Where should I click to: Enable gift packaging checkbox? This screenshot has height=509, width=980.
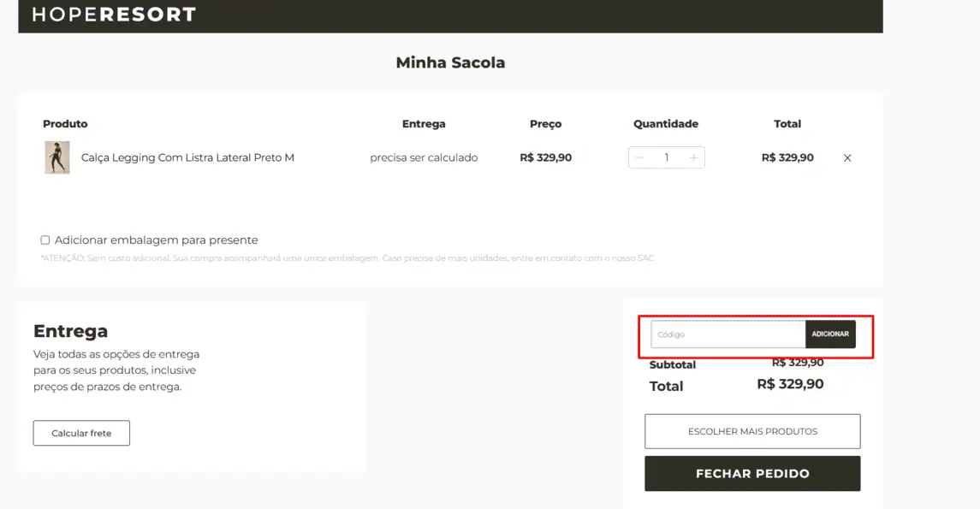45,240
